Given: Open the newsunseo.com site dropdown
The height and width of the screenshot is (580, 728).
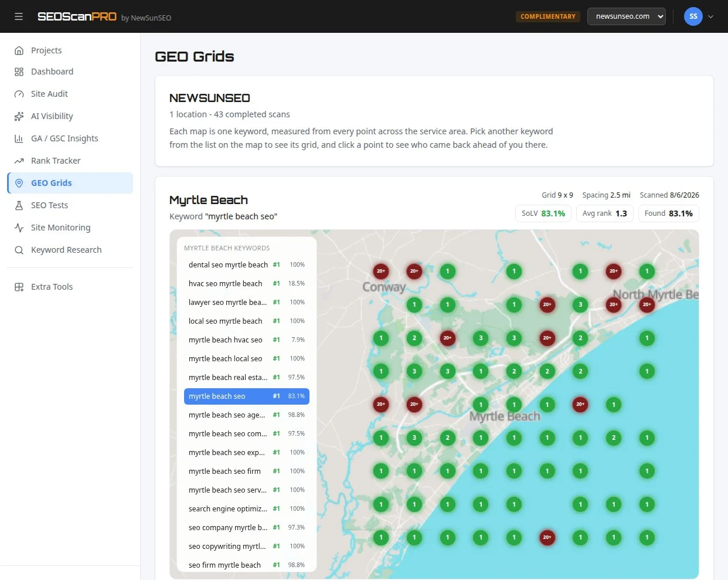Looking at the screenshot, I should [x=627, y=16].
